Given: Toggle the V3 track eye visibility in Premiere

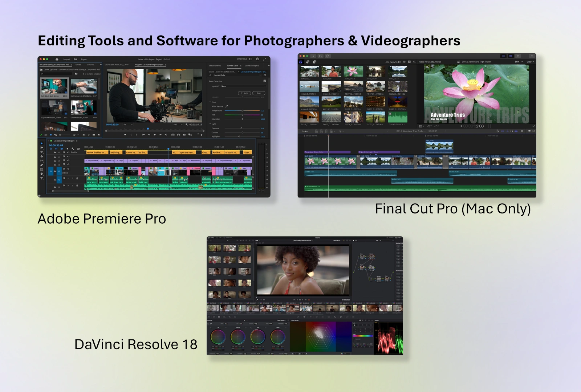Looking at the screenshot, I should pyautogui.click(x=68, y=160).
